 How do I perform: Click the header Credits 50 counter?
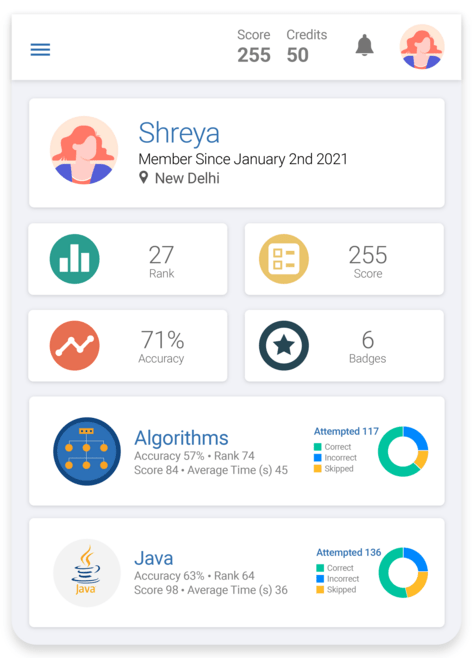[306, 46]
